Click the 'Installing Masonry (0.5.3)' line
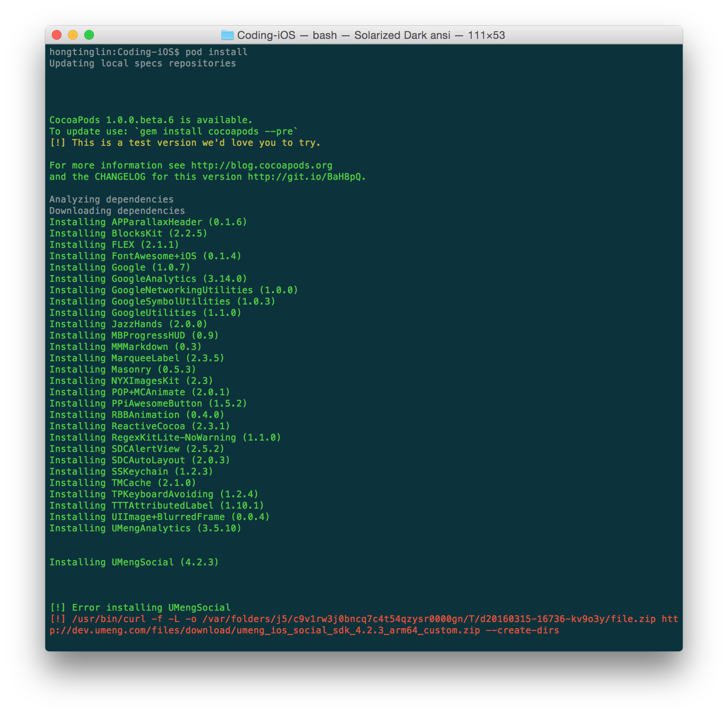 pyautogui.click(x=122, y=370)
